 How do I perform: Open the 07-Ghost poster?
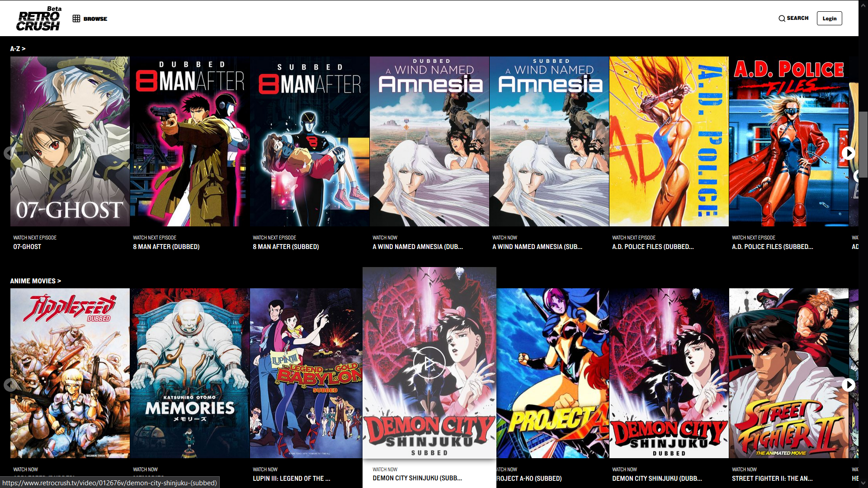(70, 141)
